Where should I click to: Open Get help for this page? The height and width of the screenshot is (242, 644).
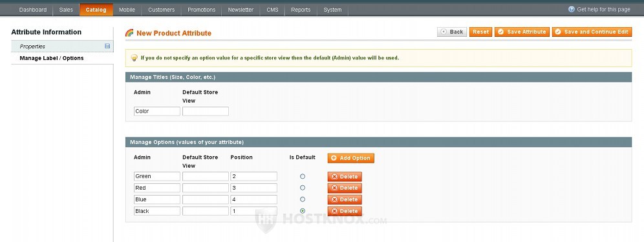[x=603, y=10]
